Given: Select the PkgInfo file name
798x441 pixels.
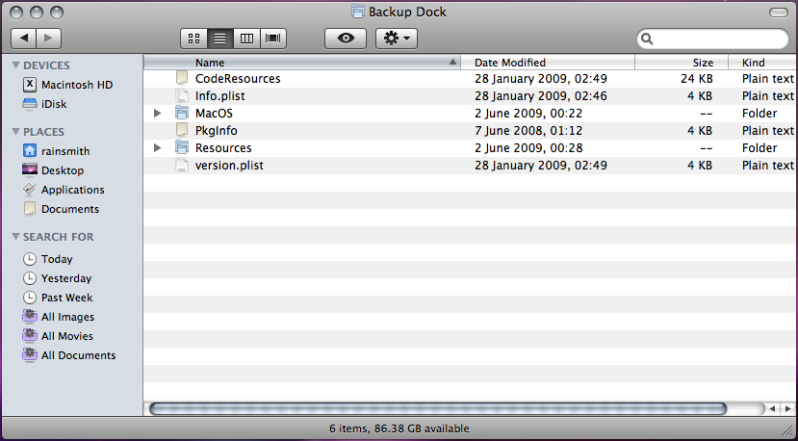Looking at the screenshot, I should click(x=216, y=131).
